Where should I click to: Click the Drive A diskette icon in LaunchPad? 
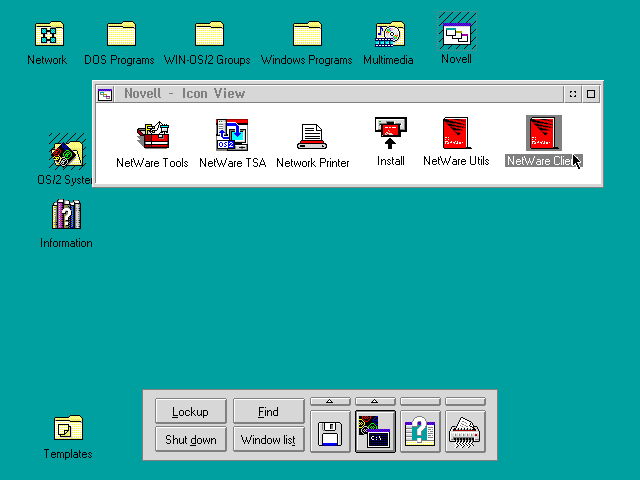(330, 432)
